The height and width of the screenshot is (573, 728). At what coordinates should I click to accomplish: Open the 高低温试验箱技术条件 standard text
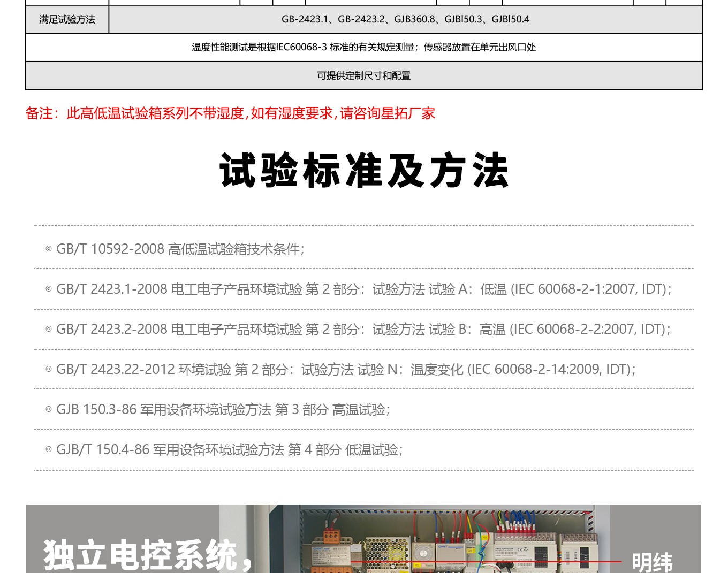pyautogui.click(x=236, y=249)
